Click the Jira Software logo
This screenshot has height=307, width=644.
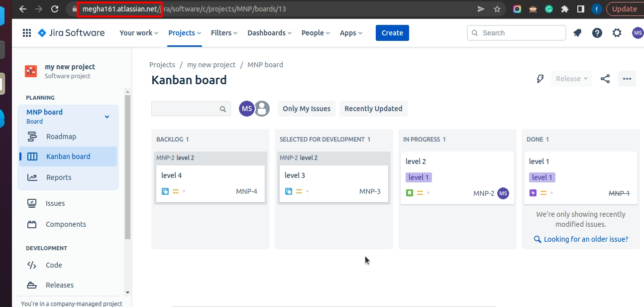(x=71, y=33)
